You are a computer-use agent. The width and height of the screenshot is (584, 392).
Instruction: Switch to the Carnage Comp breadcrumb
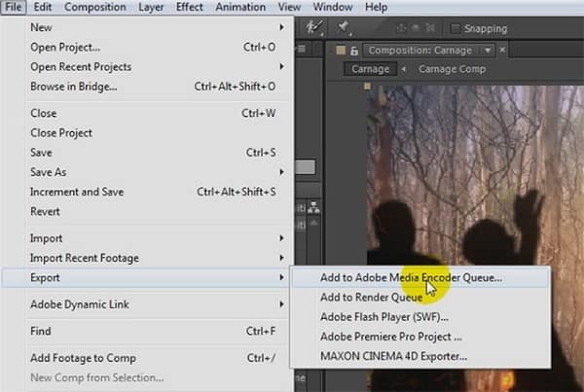coord(452,69)
